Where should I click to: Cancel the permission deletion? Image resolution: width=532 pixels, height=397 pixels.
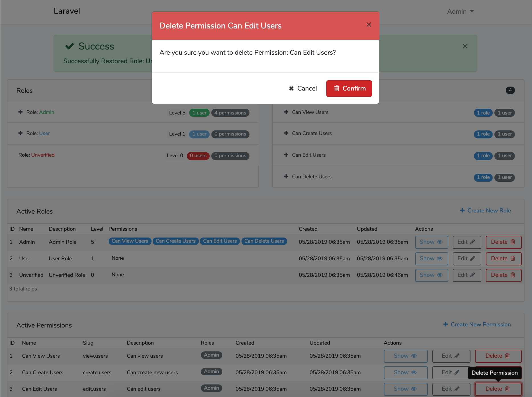(x=303, y=89)
